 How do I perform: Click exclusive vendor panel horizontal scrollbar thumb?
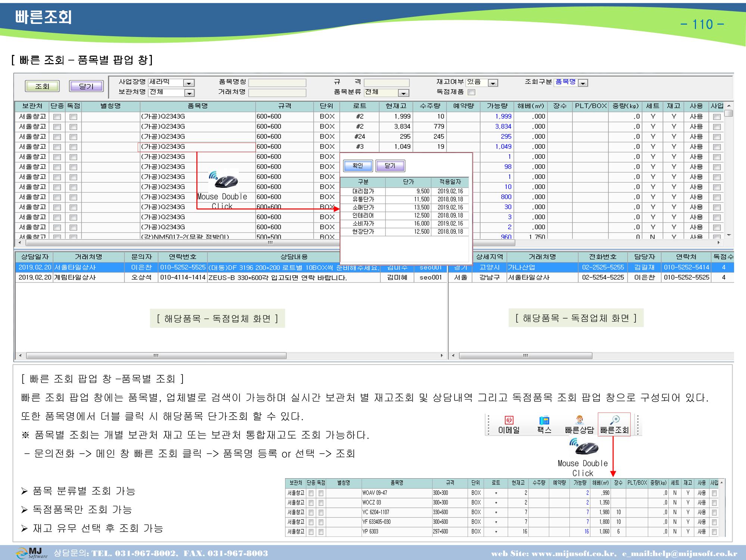[x=525, y=355]
